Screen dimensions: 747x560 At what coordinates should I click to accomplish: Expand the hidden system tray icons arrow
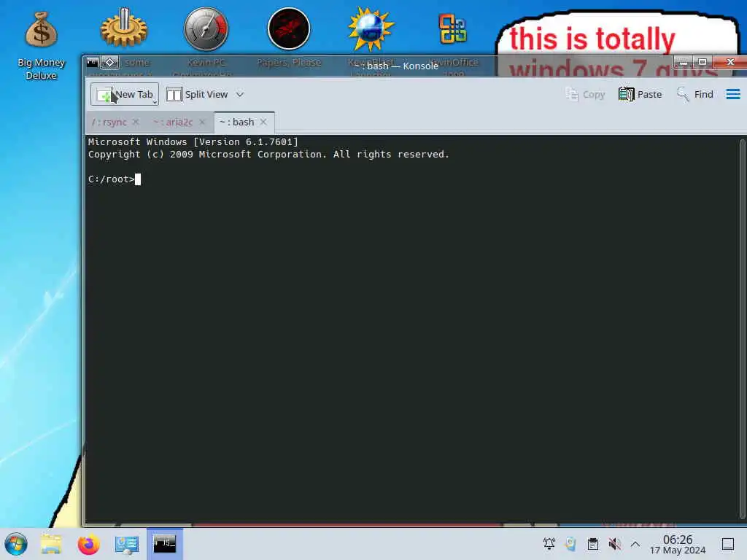(x=635, y=544)
